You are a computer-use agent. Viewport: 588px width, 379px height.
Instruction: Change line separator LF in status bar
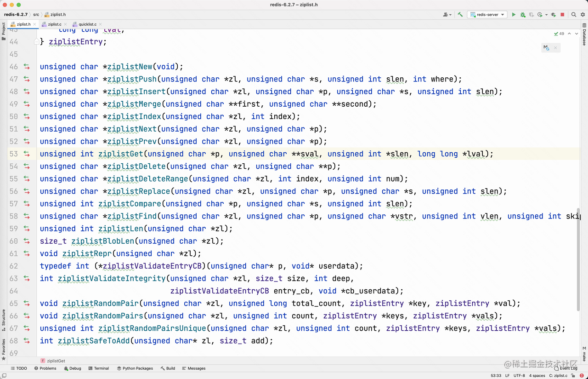click(508, 375)
